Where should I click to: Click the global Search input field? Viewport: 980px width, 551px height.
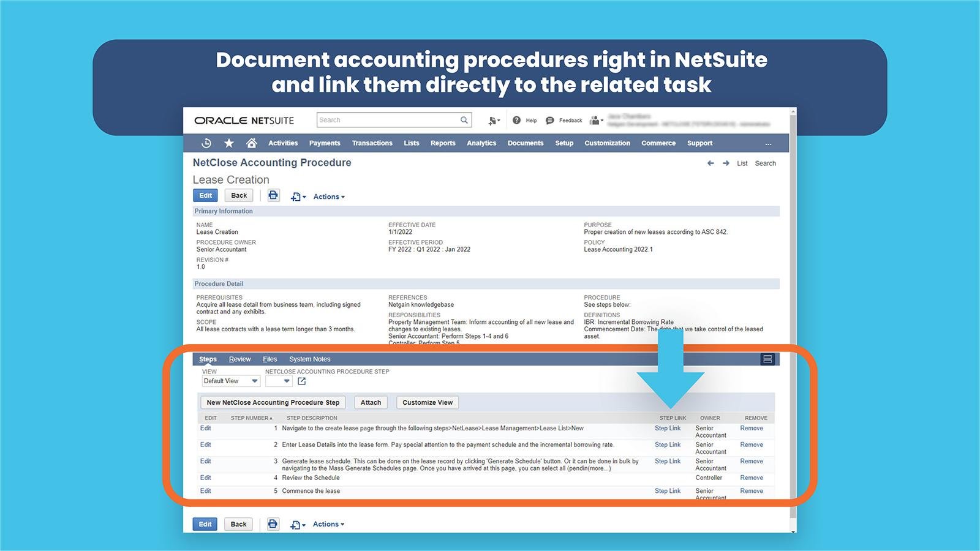388,120
